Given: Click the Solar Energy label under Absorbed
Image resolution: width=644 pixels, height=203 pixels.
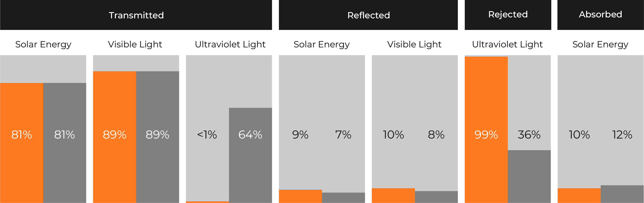Looking at the screenshot, I should [600, 45].
